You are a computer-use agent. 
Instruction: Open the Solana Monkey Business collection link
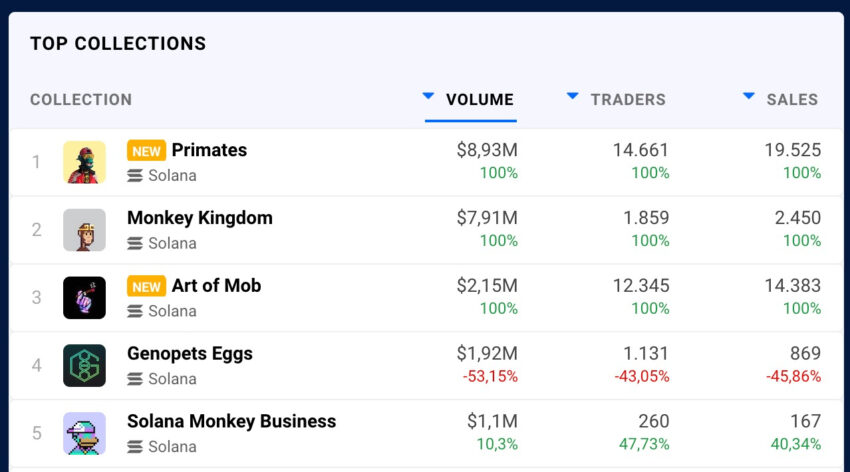pyautogui.click(x=231, y=421)
